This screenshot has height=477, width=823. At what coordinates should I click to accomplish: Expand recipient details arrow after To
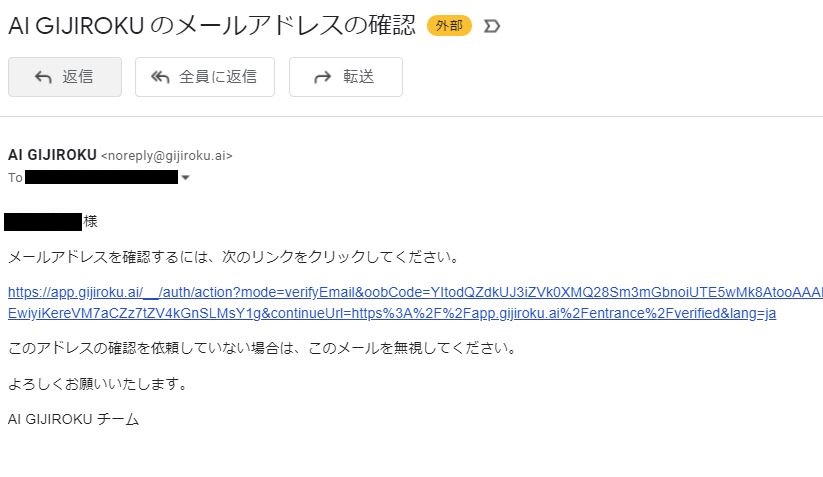click(x=185, y=178)
